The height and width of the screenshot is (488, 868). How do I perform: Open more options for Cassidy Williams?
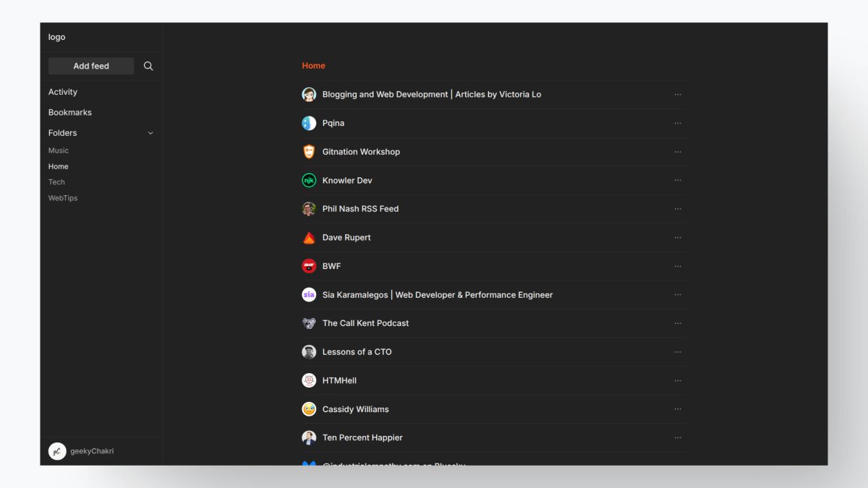click(678, 409)
